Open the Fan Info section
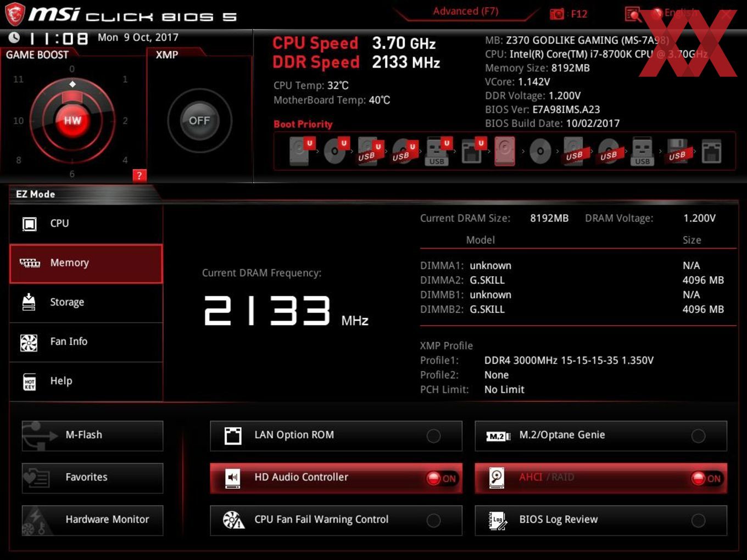Image resolution: width=747 pixels, height=560 pixels. click(86, 342)
